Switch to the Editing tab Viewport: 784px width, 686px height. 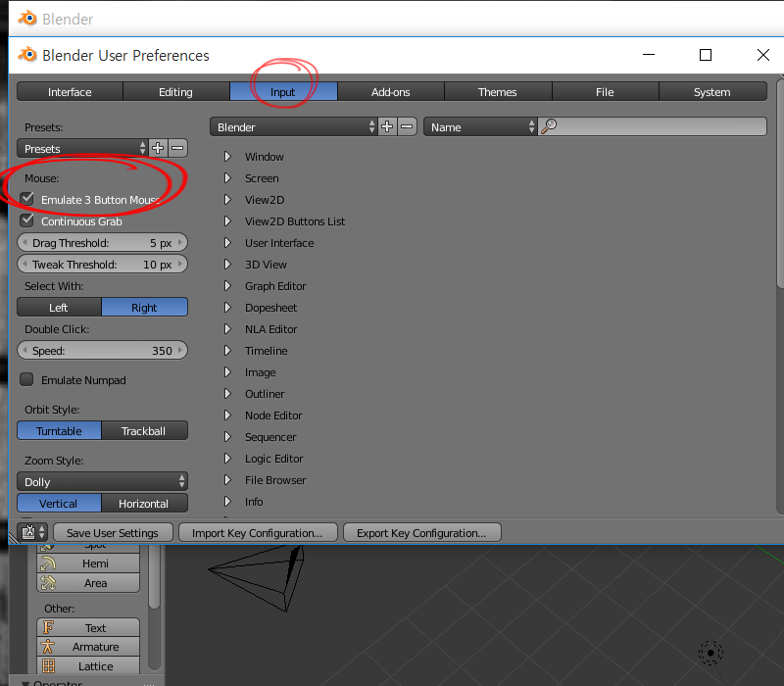pos(176,91)
